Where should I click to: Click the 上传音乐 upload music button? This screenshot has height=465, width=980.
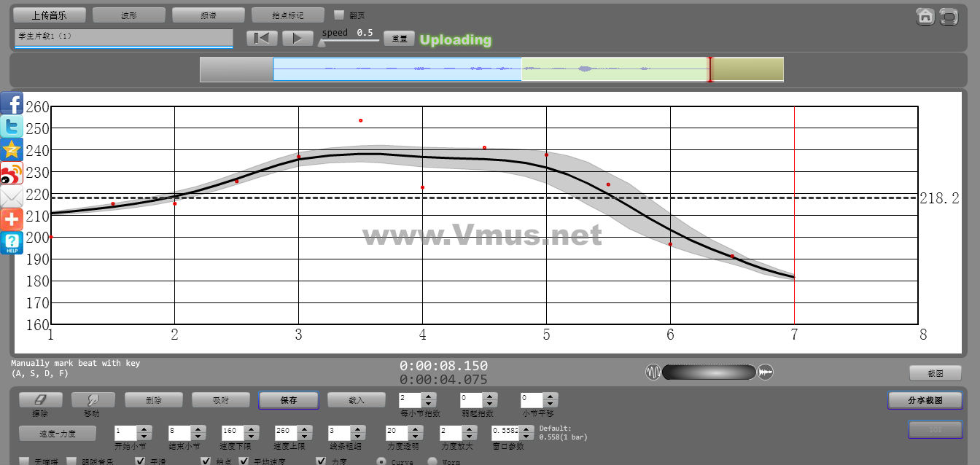pyautogui.click(x=49, y=15)
